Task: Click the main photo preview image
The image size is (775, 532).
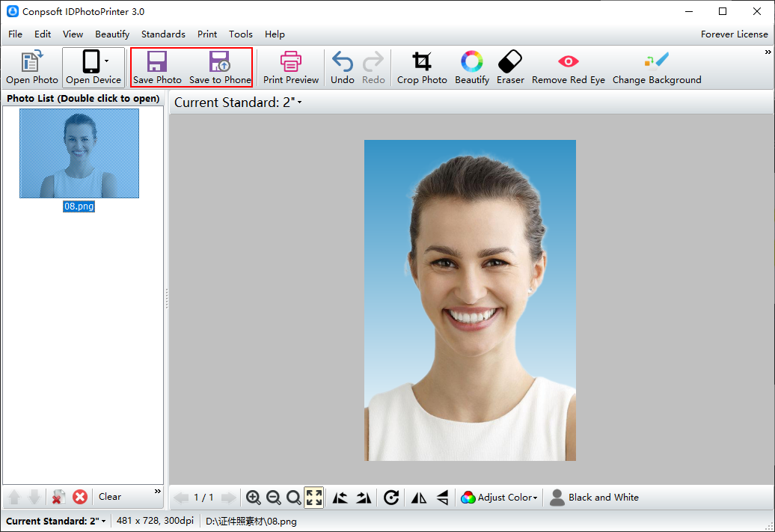Action: [x=470, y=300]
